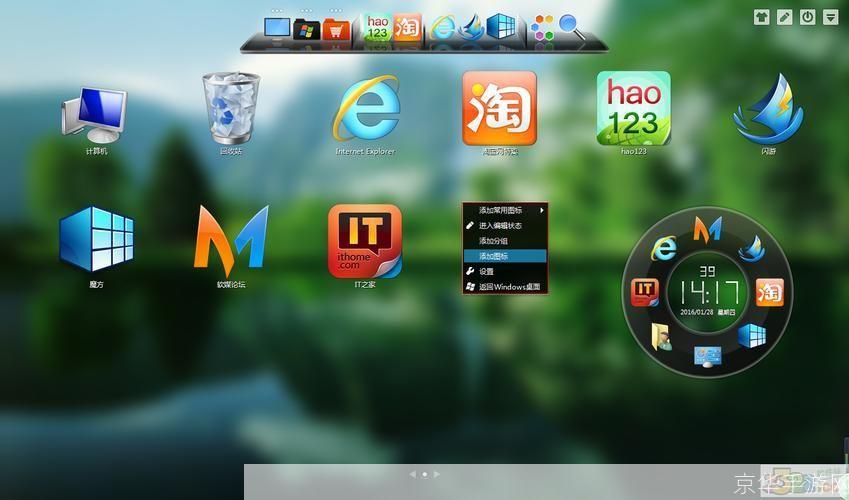Open the 回收站 recycle bin icon
Screen dimensions: 849x500
click(x=231, y=109)
